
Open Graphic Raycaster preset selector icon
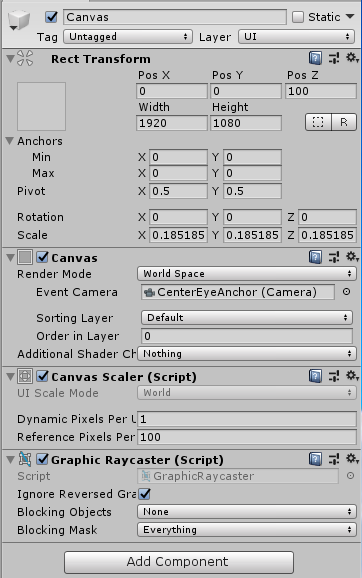(x=334, y=459)
